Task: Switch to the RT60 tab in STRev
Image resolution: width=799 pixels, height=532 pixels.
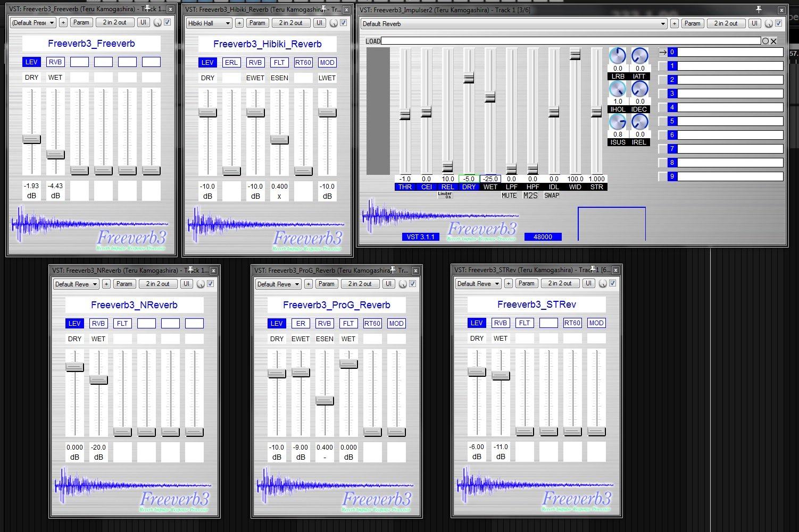Action: click(x=572, y=323)
